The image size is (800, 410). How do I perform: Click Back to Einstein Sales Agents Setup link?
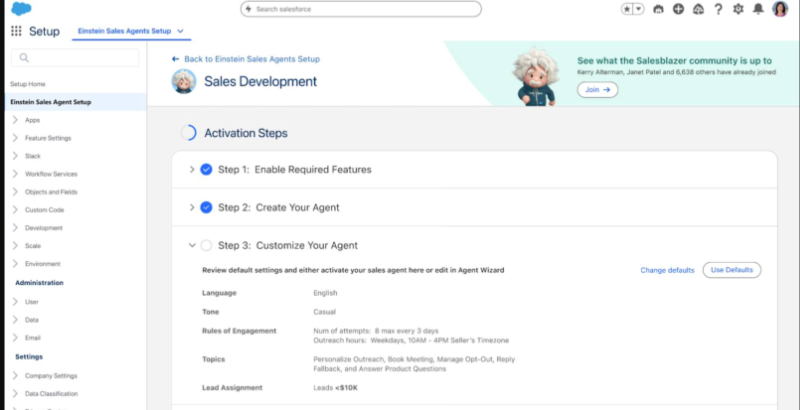pyautogui.click(x=252, y=59)
